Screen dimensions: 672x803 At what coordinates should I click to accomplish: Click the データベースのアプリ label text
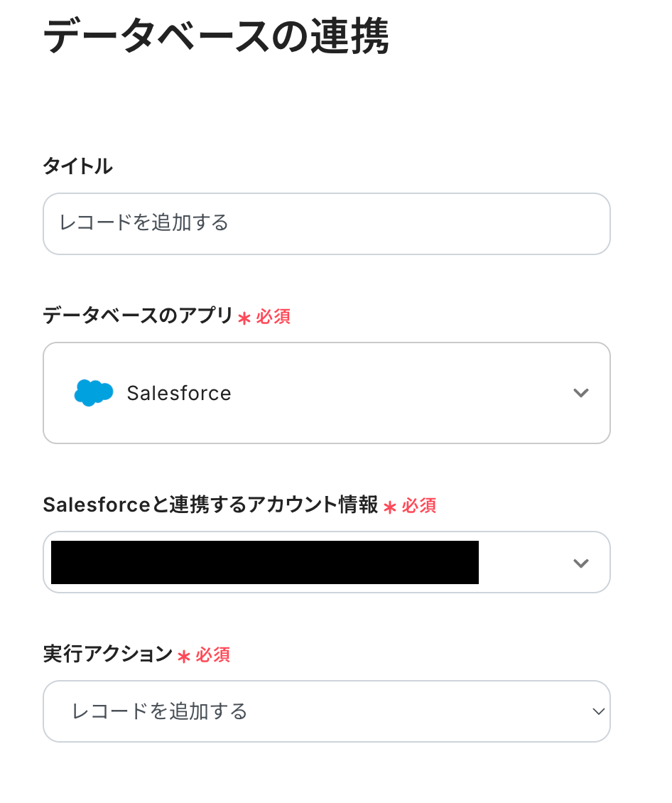pyautogui.click(x=138, y=316)
